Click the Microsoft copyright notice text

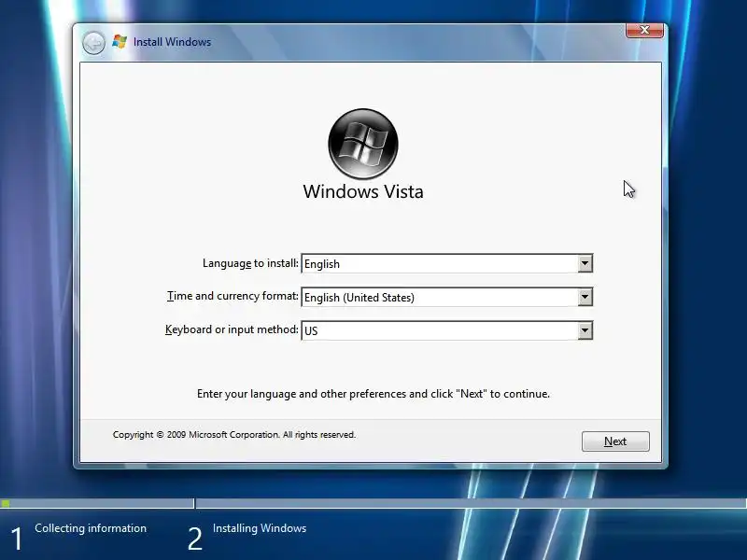tap(234, 435)
